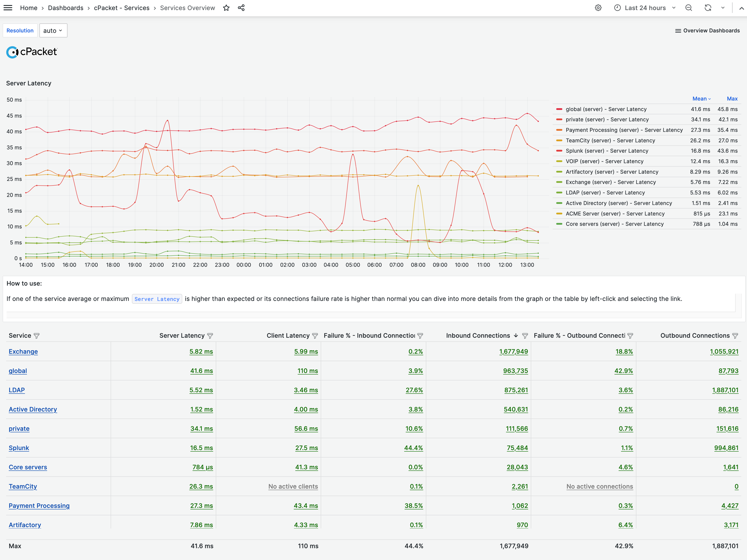
Task: Toggle Splunk (server) legend series
Action: tap(607, 151)
